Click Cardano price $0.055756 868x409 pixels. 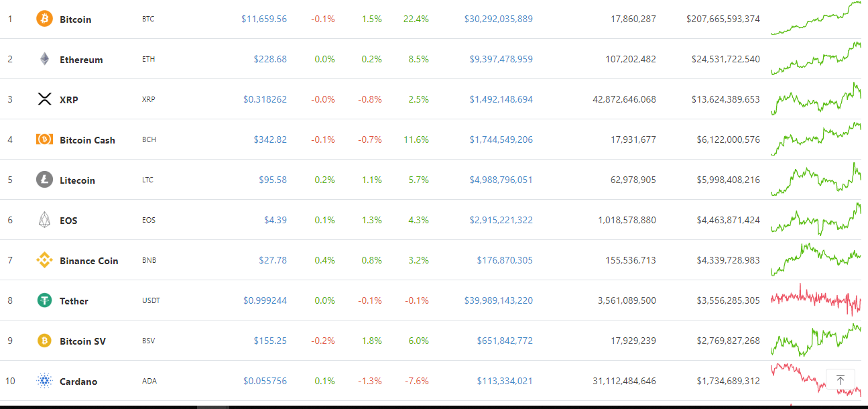(x=265, y=381)
